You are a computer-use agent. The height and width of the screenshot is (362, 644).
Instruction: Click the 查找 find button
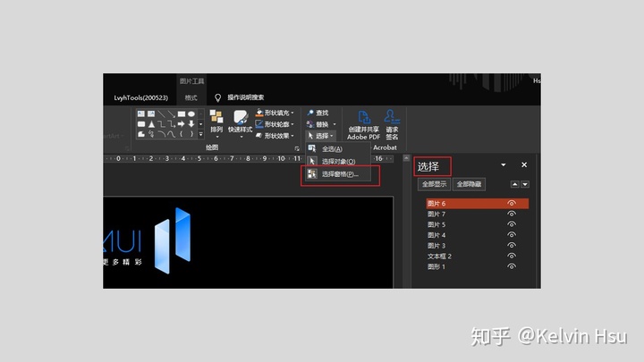coord(318,113)
